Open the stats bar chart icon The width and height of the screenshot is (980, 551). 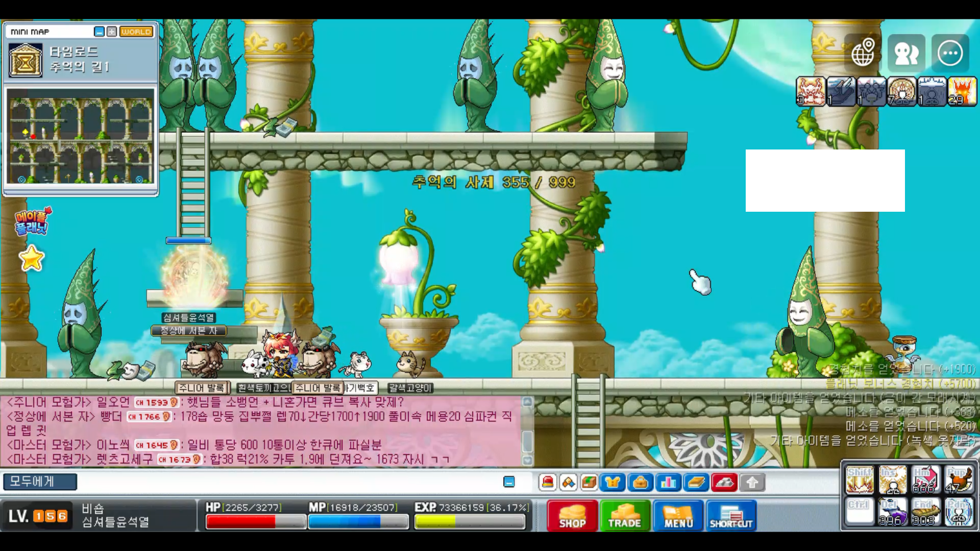tap(669, 482)
